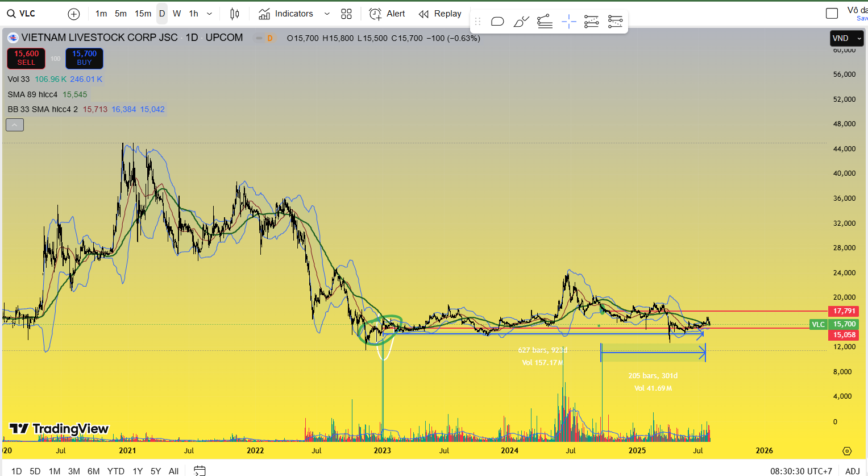Open the go-to-date calendar icon
The width and height of the screenshot is (868, 476).
(x=200, y=471)
